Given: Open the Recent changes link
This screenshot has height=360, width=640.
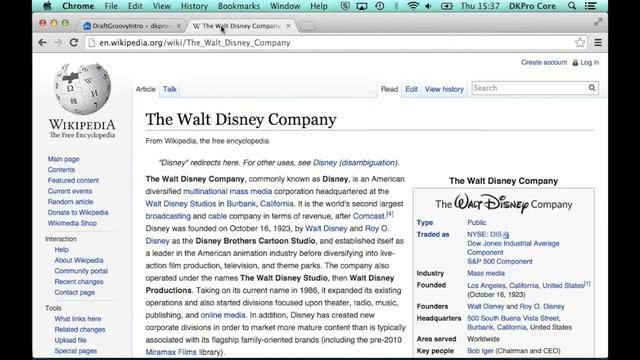Looking at the screenshot, I should coord(79,282).
